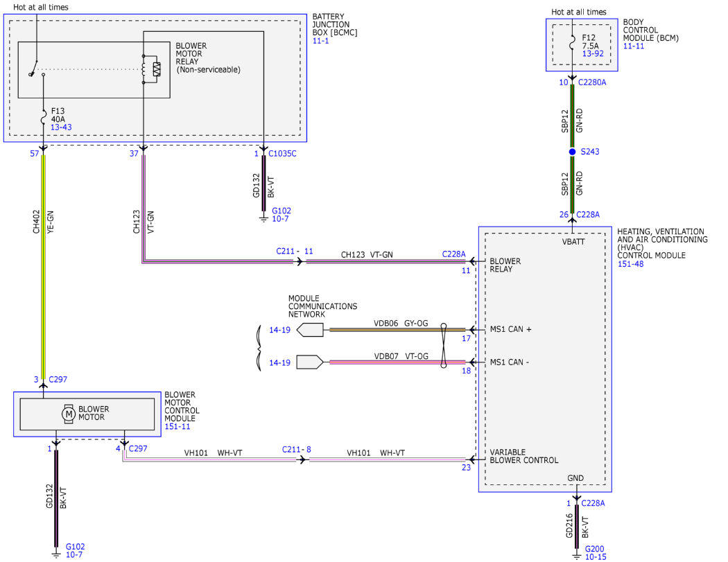Click the C1035C connector label
The height and width of the screenshot is (562, 728).
click(282, 154)
